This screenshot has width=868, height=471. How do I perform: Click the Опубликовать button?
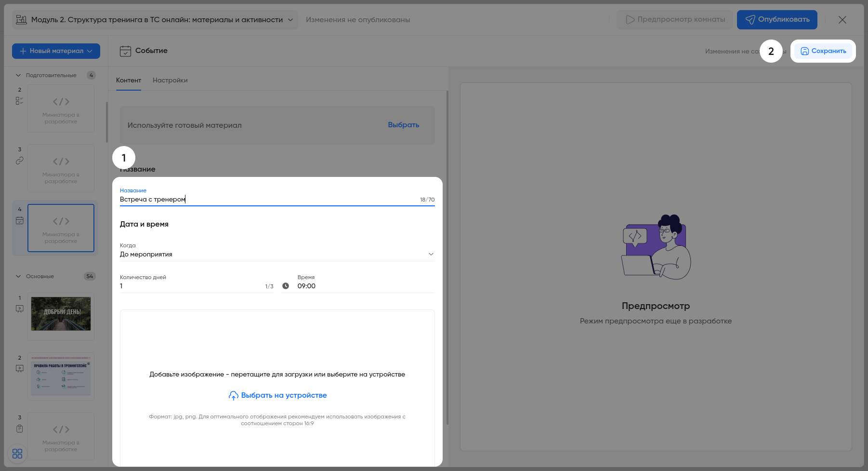pos(776,20)
